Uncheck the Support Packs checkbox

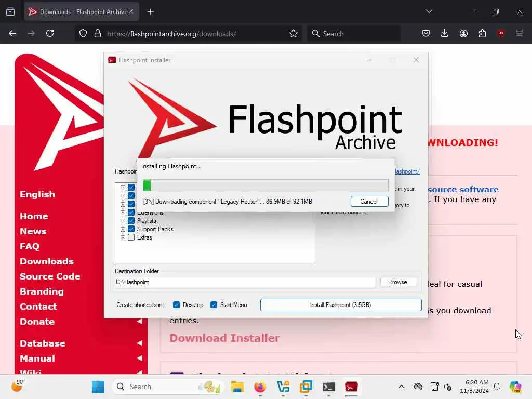pos(131,229)
